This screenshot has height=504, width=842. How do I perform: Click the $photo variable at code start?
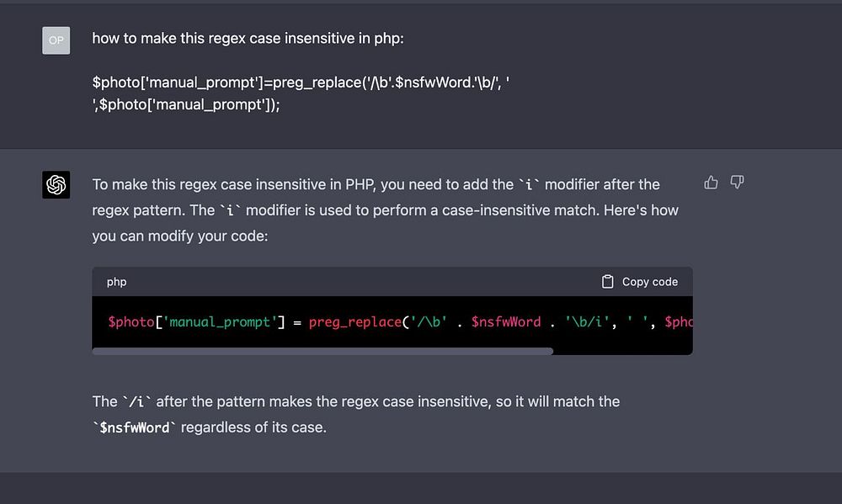tap(131, 321)
